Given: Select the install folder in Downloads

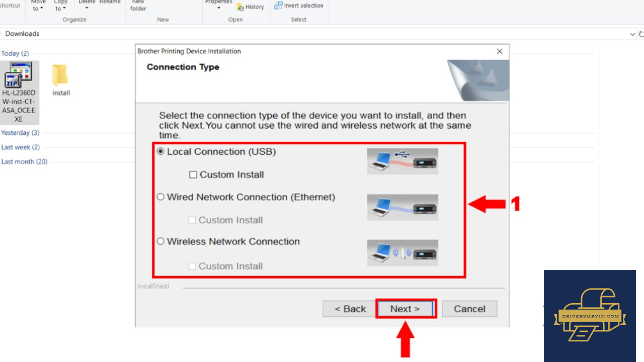Looking at the screenshot, I should click(61, 79).
